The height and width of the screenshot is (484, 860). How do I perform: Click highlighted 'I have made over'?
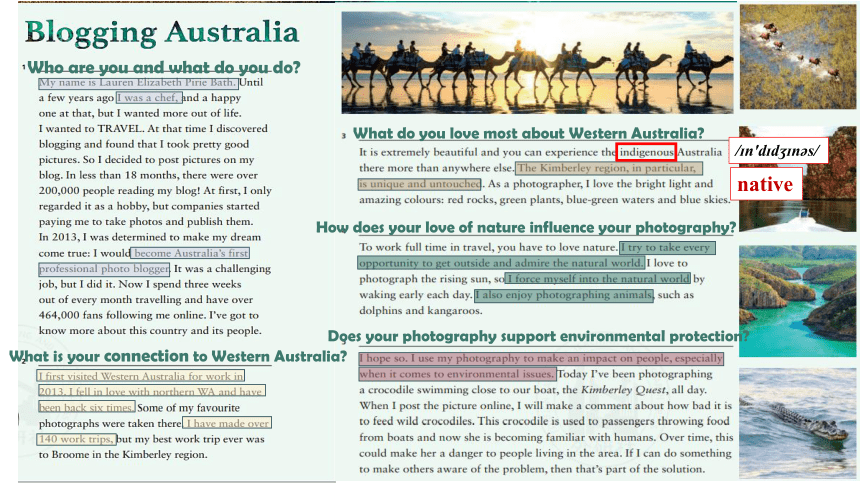(x=227, y=423)
